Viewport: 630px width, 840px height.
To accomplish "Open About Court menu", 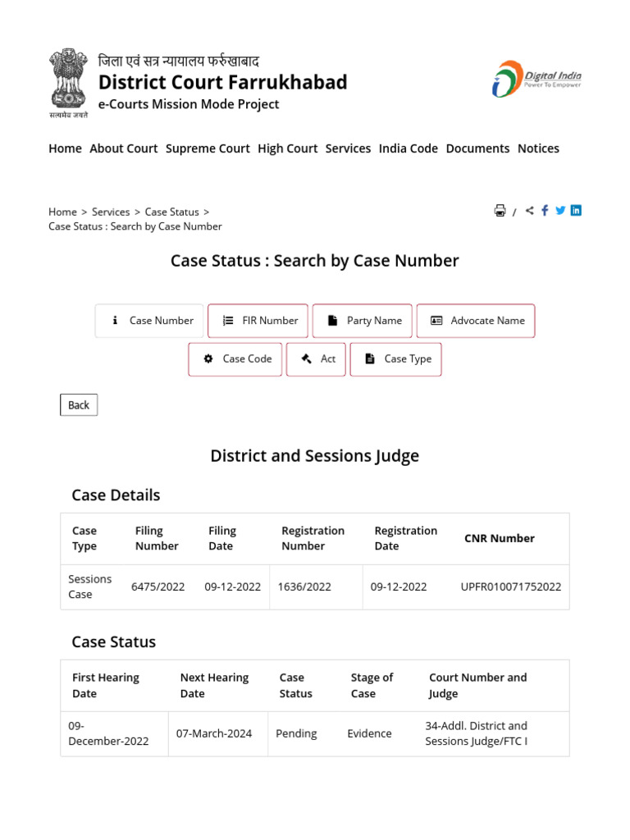I will (x=124, y=148).
